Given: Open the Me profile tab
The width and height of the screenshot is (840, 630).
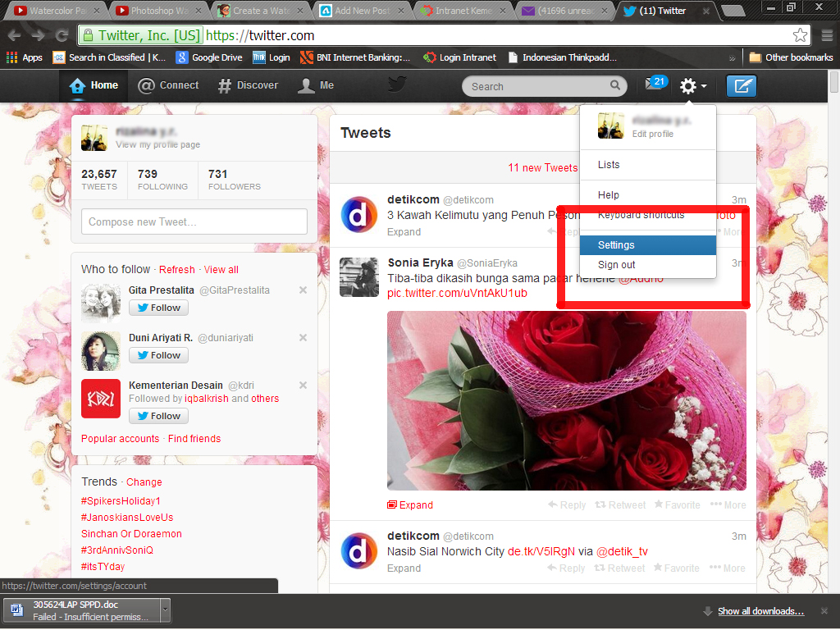Looking at the screenshot, I should (x=316, y=85).
